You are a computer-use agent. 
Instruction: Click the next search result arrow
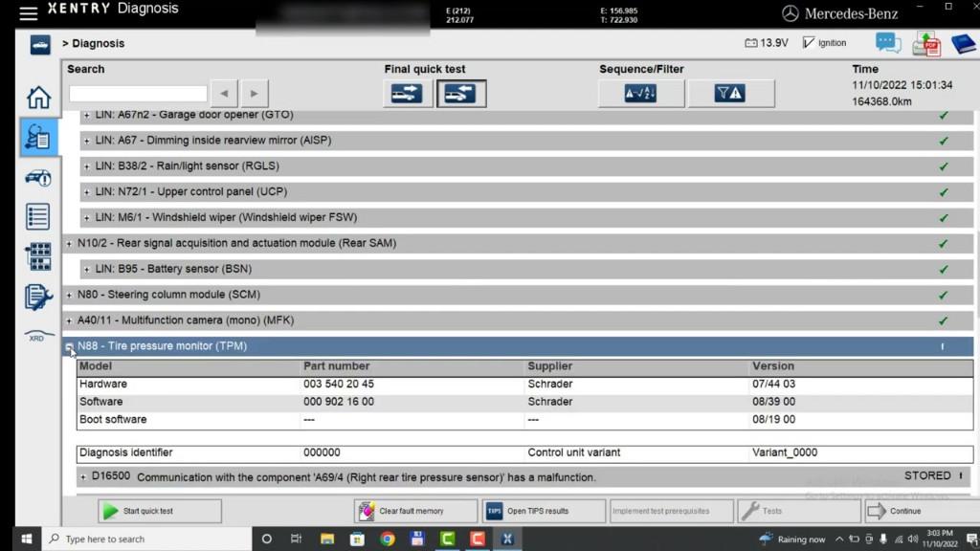[254, 94]
